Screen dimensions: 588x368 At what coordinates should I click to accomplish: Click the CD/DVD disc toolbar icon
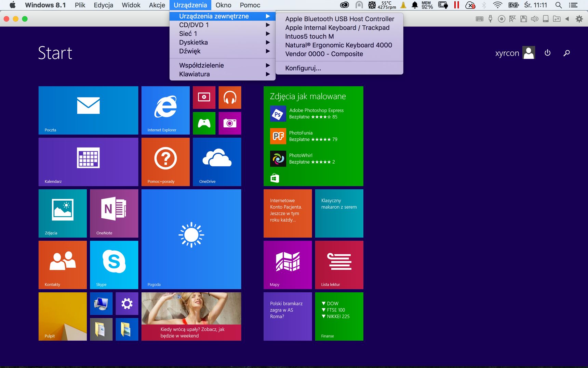tap(502, 19)
